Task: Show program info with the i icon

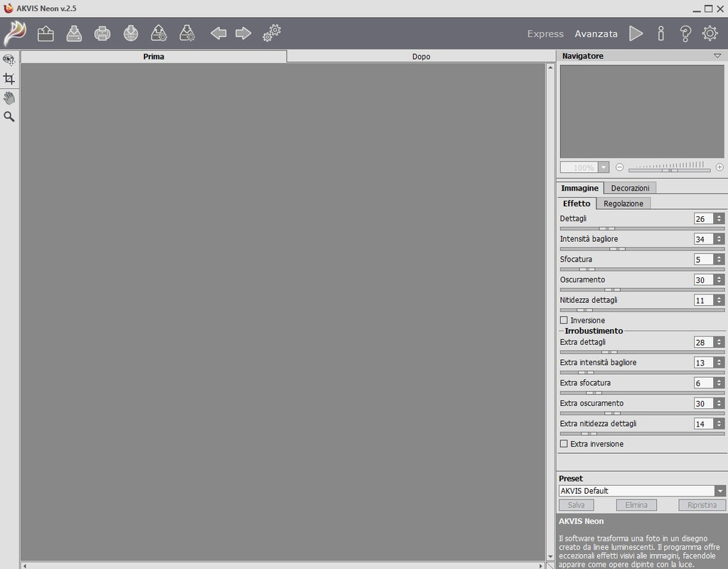Action: [660, 33]
